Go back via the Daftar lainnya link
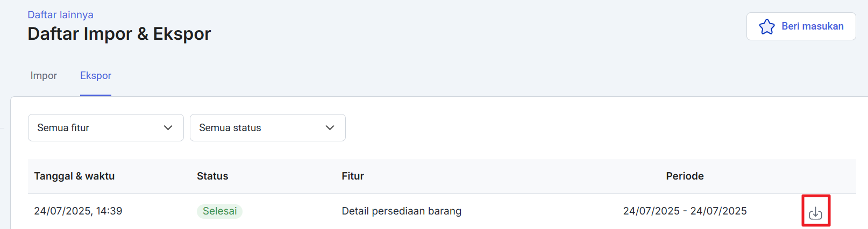Image resolution: width=868 pixels, height=229 pixels. point(60,15)
